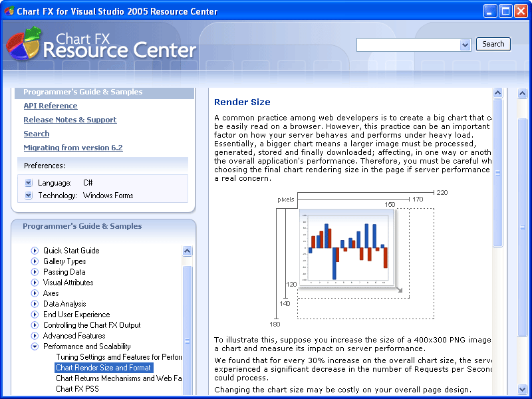Click arrow icon beside Controlling the Chart FX Output
This screenshot has width=532, height=399.
point(35,325)
